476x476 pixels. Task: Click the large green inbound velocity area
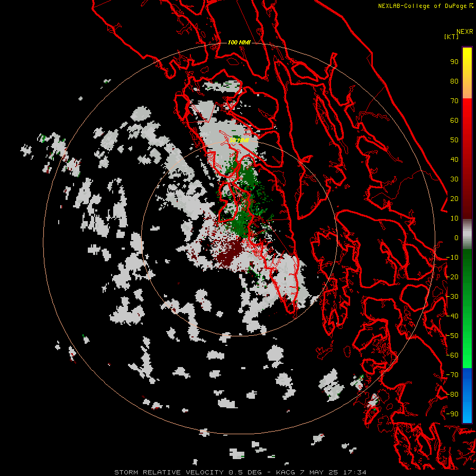(243, 200)
